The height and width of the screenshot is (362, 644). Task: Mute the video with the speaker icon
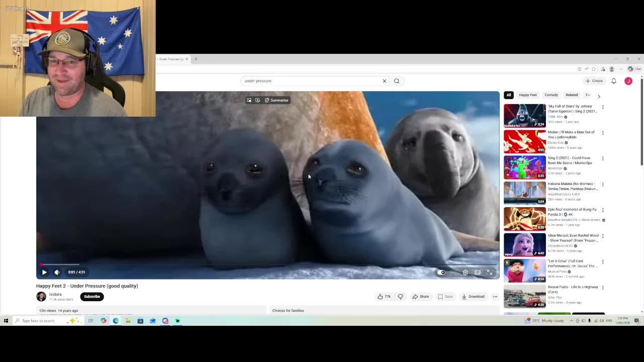point(57,272)
